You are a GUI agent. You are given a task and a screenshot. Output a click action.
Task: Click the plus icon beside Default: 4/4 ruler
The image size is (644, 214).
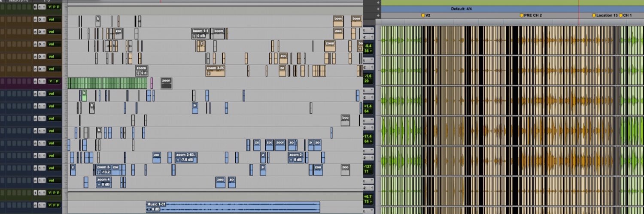tap(378, 9)
